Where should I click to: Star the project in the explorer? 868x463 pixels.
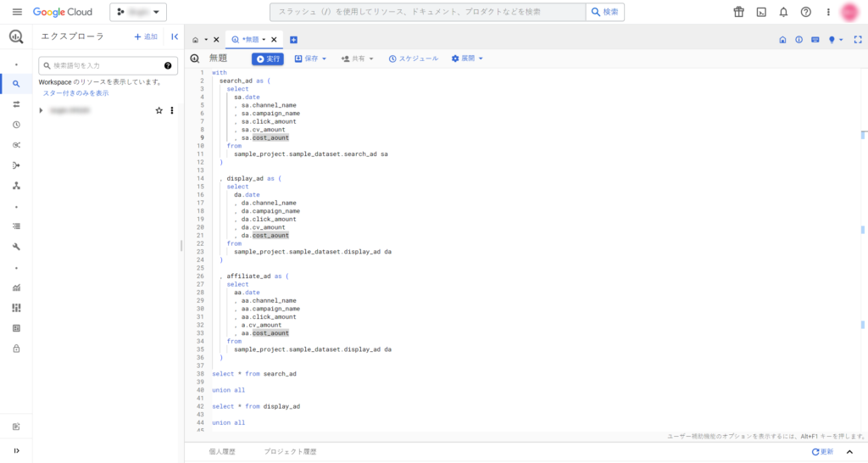point(159,110)
